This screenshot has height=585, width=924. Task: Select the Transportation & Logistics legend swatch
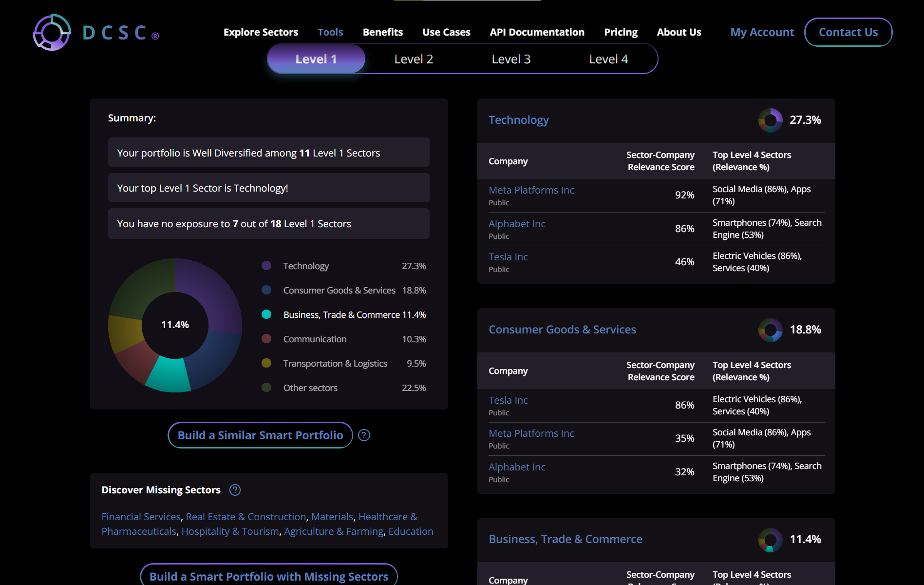tap(266, 363)
